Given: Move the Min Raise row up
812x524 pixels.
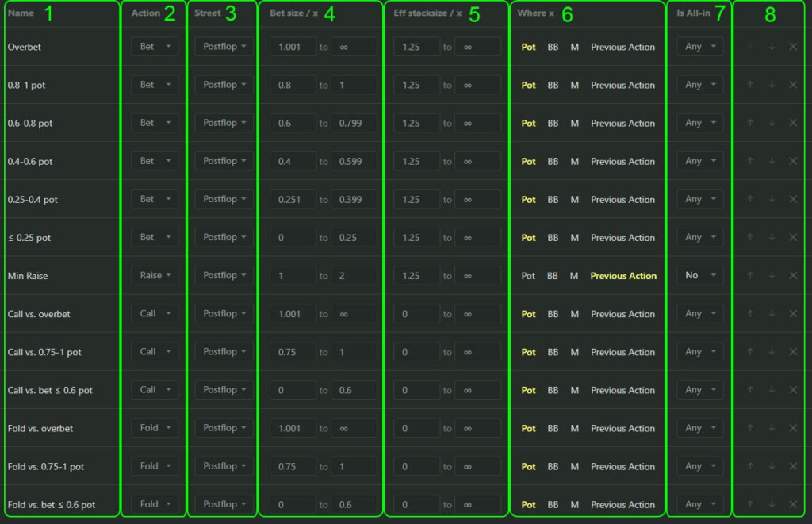Looking at the screenshot, I should (750, 276).
